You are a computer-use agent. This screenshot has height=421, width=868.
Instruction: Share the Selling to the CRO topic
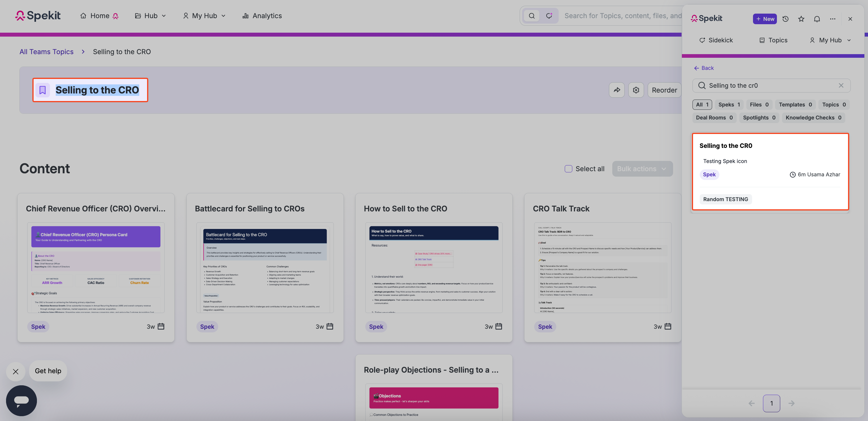click(x=616, y=90)
